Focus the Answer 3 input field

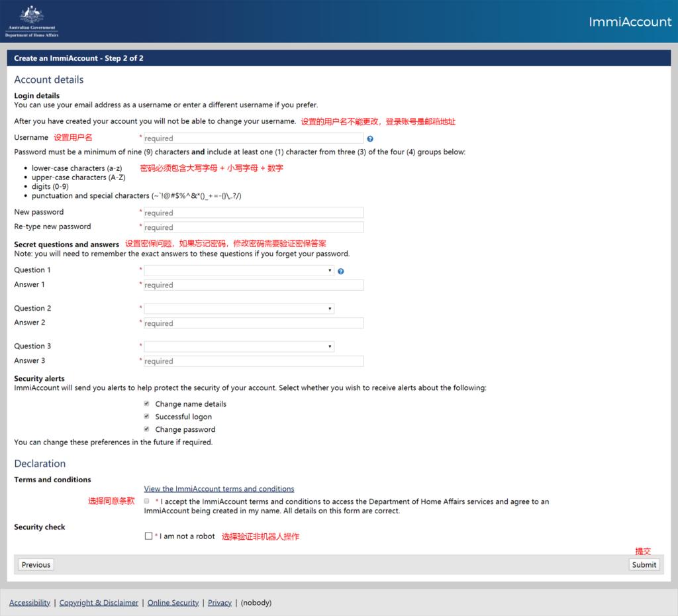254,361
